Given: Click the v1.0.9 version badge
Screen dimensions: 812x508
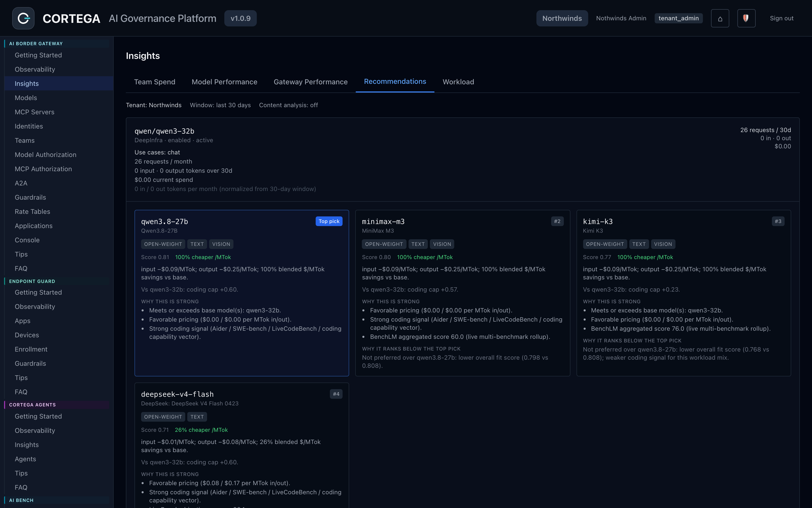Looking at the screenshot, I should coord(240,19).
